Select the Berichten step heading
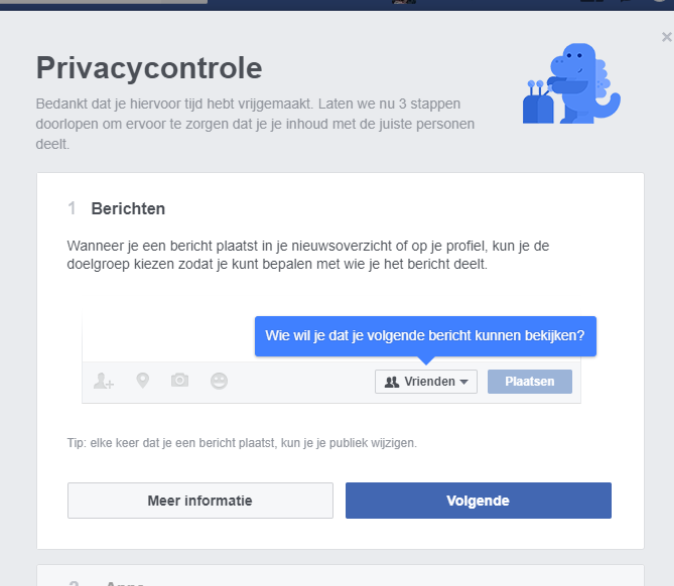The height and width of the screenshot is (586, 674). (x=128, y=209)
